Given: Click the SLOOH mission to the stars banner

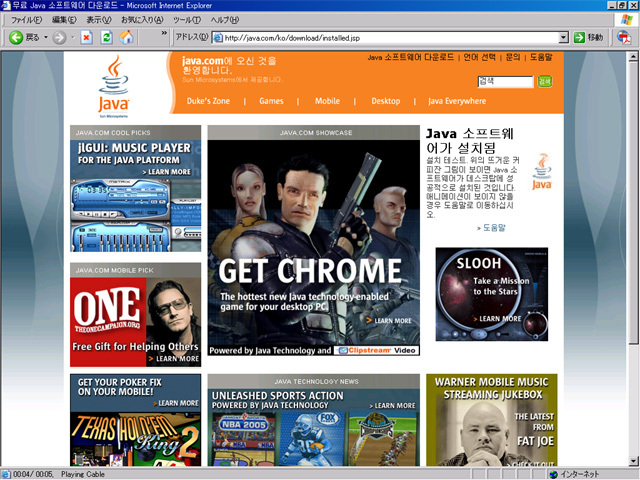Looking at the screenshot, I should tap(492, 294).
